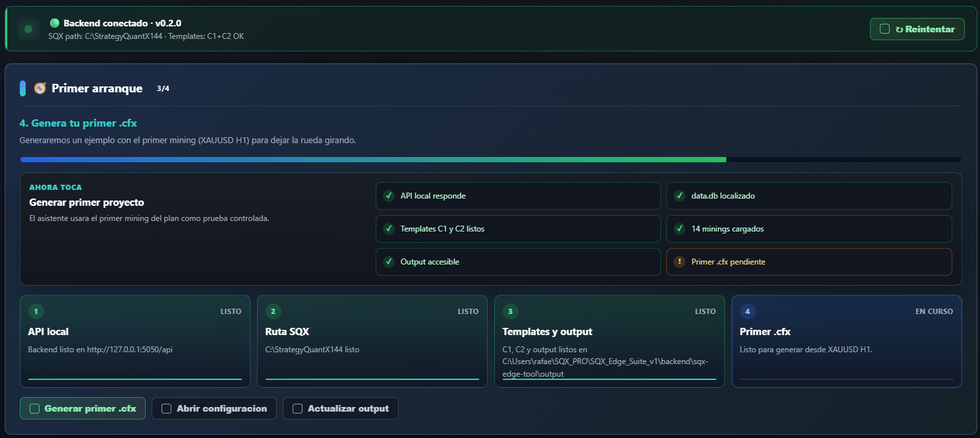
Task: Click step number 4 circle on Primer .cfx card
Action: click(748, 311)
